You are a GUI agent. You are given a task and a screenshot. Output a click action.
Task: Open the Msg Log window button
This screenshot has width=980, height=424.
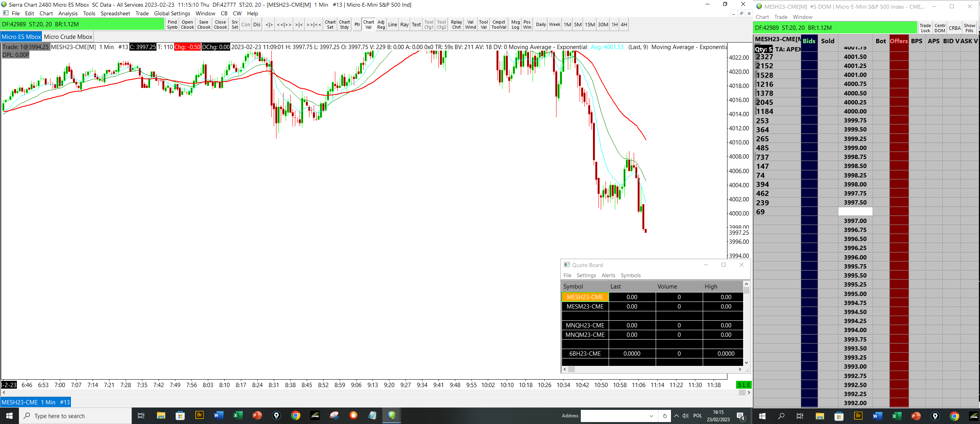coord(515,24)
